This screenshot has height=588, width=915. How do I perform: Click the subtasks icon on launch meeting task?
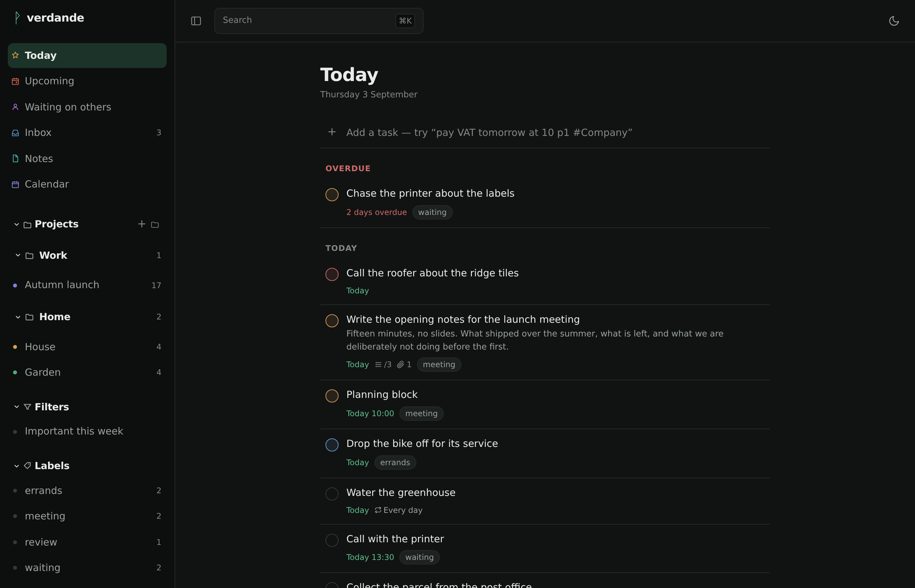pos(378,365)
